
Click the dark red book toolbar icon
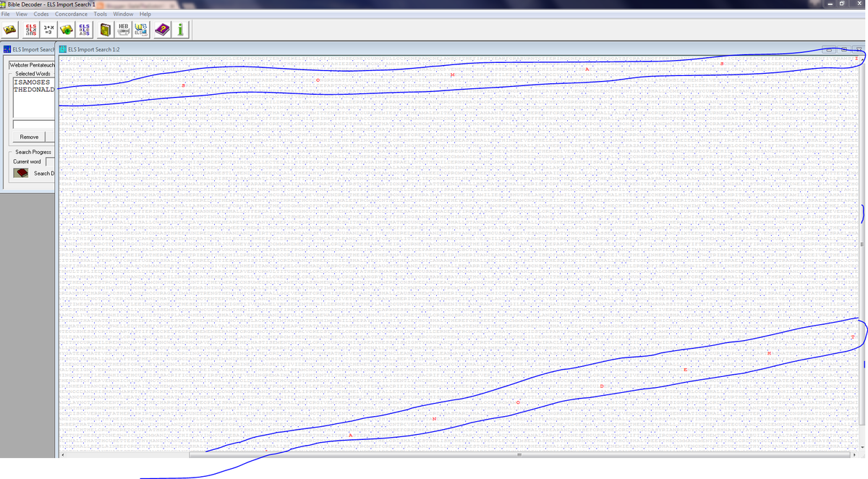click(x=105, y=30)
